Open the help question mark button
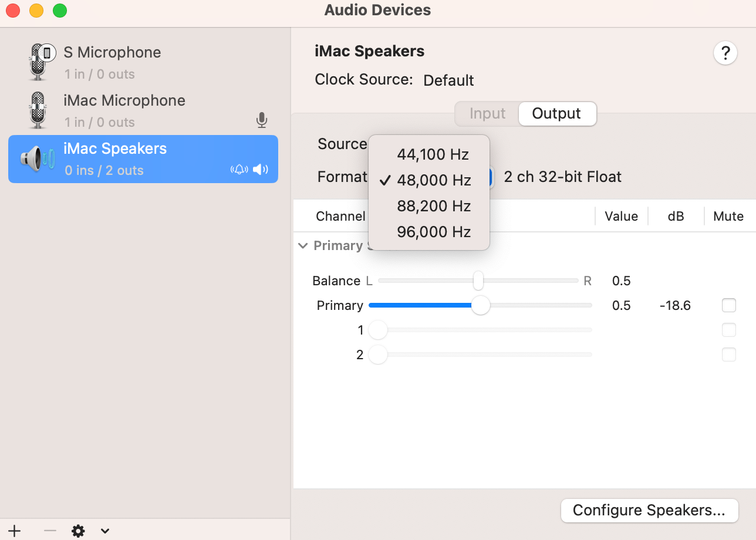756x540 pixels. pyautogui.click(x=725, y=53)
